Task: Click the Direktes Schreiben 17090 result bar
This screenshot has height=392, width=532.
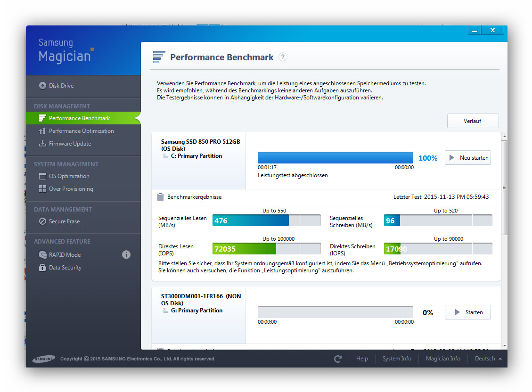Action: click(438, 249)
